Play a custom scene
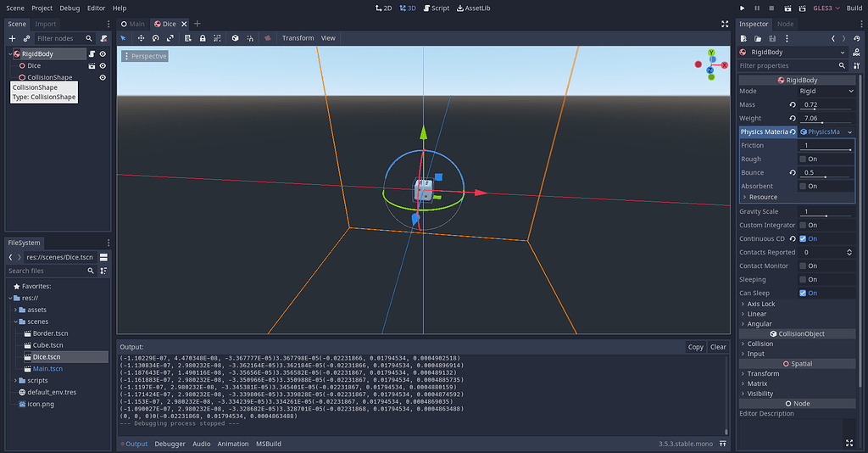This screenshot has height=453, width=868. 802,8
